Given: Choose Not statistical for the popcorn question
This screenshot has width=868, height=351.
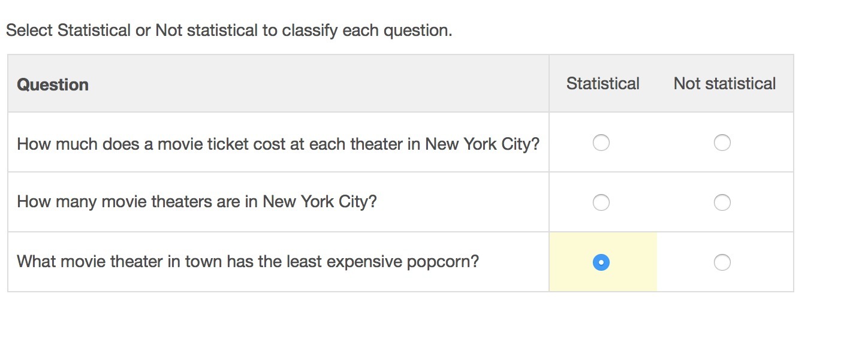Looking at the screenshot, I should pos(722,262).
